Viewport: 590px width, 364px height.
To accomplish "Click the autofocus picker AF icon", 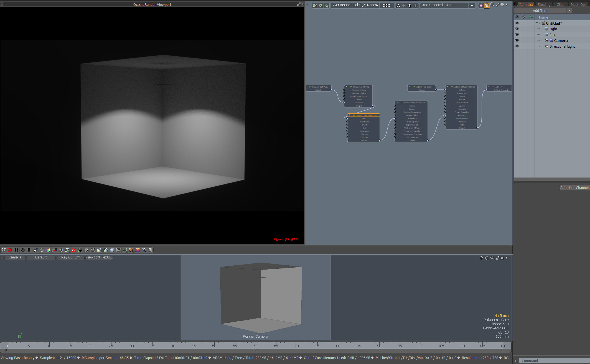I will [x=35, y=250].
